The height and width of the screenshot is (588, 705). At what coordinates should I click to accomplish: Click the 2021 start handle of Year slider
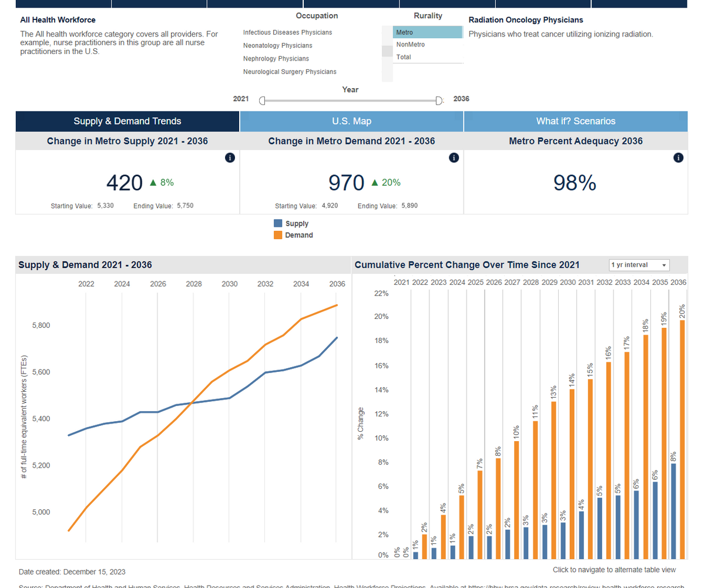click(x=262, y=100)
